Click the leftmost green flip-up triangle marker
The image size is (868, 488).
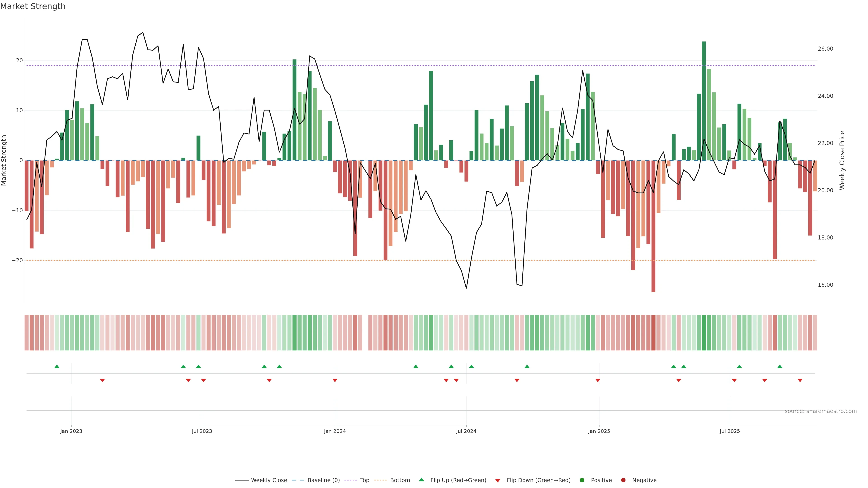pyautogui.click(x=57, y=366)
